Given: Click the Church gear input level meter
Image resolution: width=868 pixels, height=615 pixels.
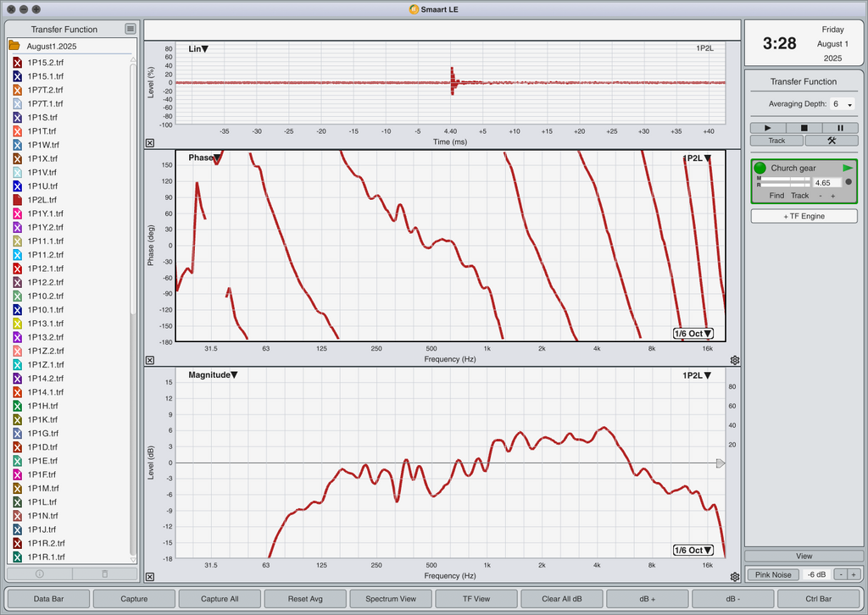Looking at the screenshot, I should pyautogui.click(x=783, y=182).
